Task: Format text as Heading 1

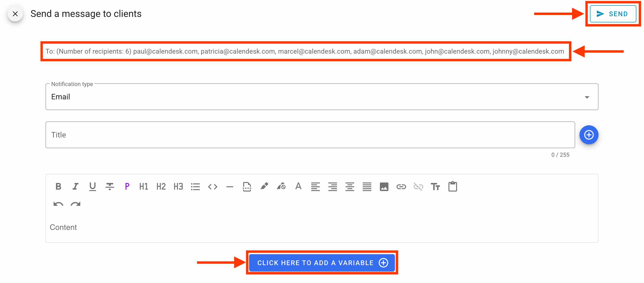Action: tap(144, 186)
